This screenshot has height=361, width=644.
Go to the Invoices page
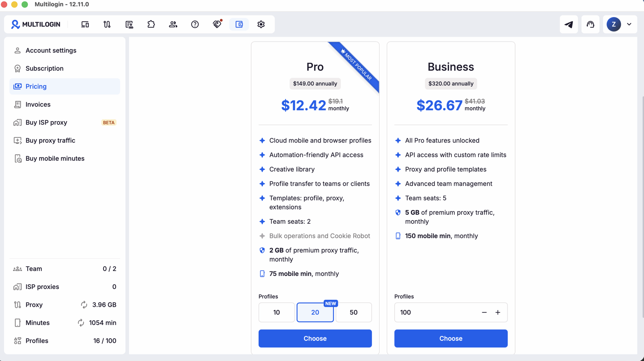[x=65, y=104]
